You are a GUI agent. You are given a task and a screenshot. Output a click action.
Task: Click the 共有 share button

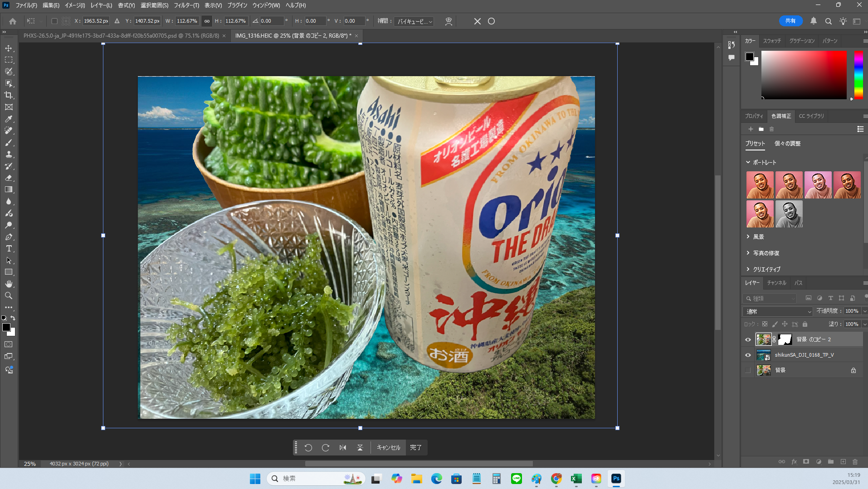(790, 21)
